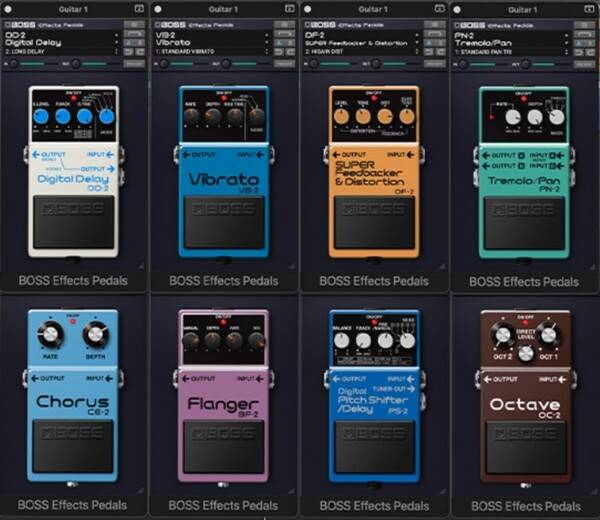Screen dimensions: 600x520
Task: Stomp the Flanger BF-2 footswitch
Action: (x=223, y=447)
